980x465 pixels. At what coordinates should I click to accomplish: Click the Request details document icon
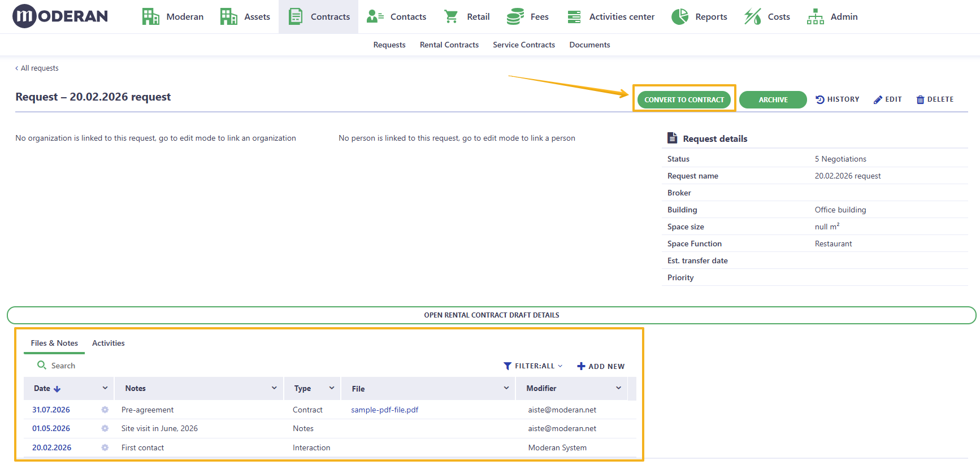(x=672, y=138)
